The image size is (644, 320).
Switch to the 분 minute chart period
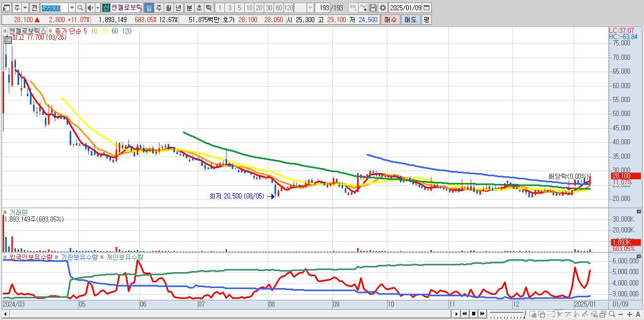pyautogui.click(x=189, y=8)
